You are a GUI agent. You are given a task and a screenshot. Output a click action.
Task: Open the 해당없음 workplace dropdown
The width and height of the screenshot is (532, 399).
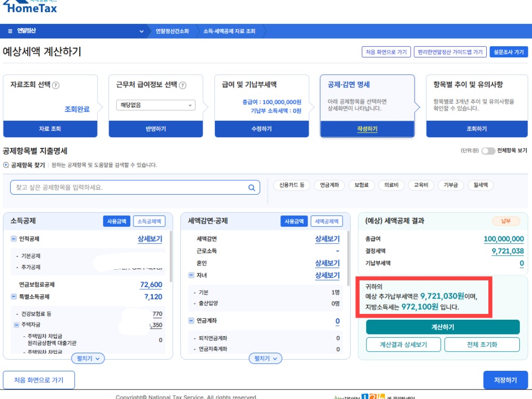click(156, 105)
